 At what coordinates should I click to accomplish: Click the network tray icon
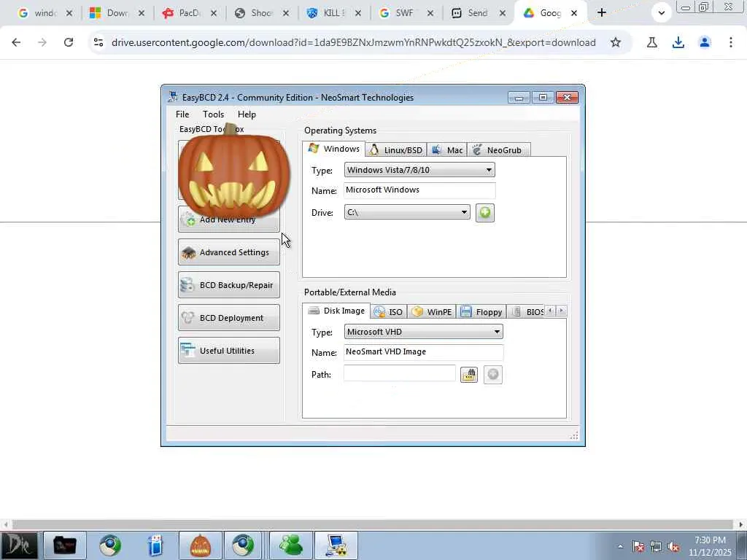pos(656,547)
